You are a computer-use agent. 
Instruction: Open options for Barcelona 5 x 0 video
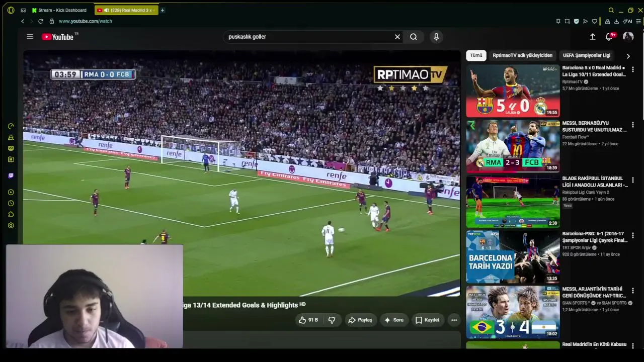[x=633, y=69]
